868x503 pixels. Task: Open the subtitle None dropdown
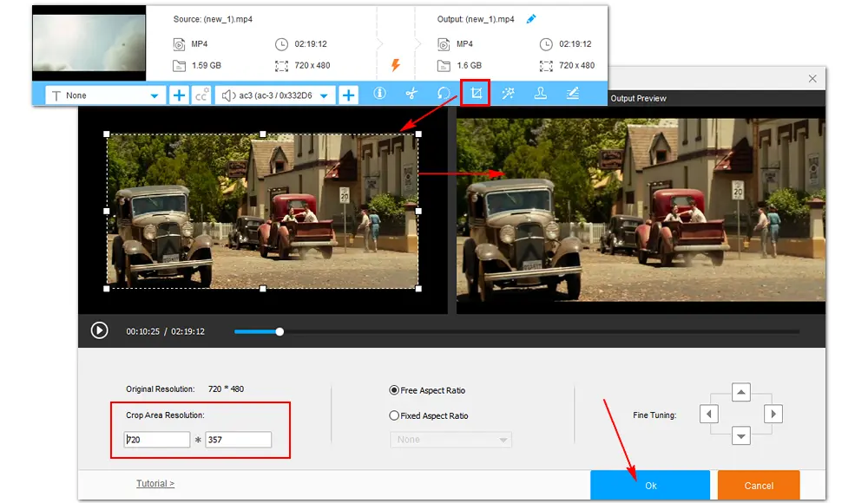pyautogui.click(x=104, y=95)
